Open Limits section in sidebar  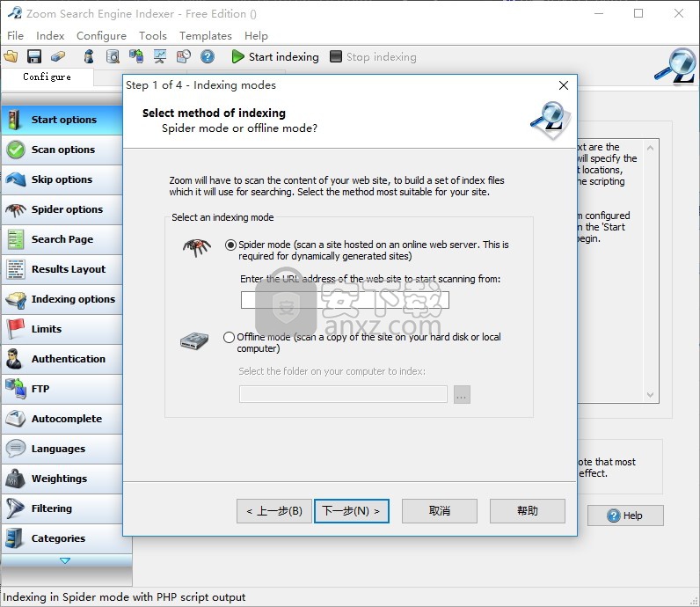click(x=62, y=329)
